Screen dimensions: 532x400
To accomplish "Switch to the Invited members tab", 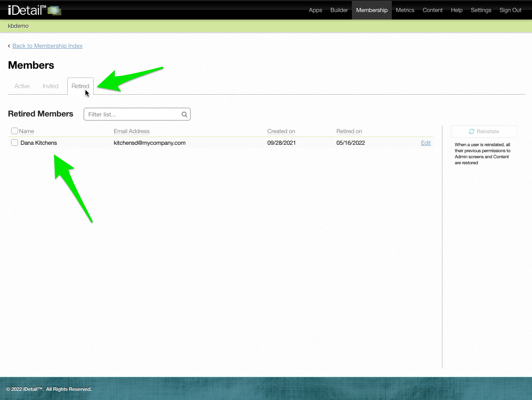I will 51,86.
